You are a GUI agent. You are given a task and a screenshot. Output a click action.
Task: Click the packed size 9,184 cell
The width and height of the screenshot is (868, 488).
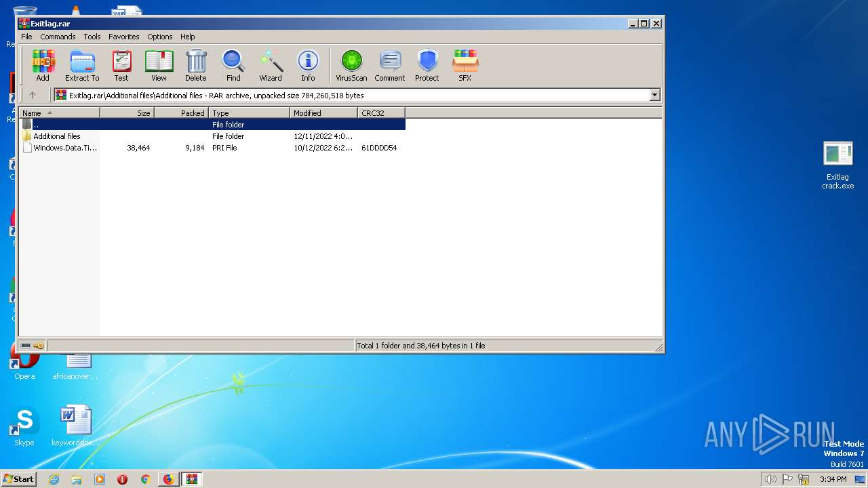195,148
